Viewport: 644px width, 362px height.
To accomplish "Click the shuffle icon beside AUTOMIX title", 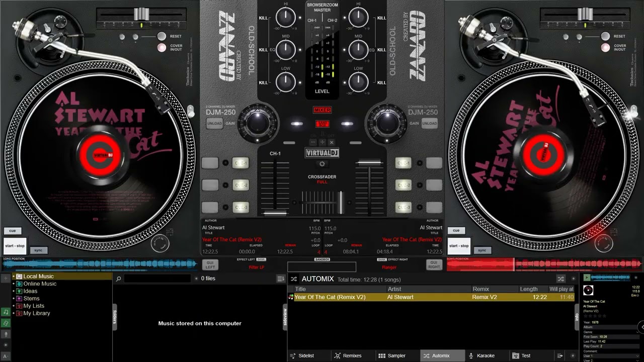I will click(x=294, y=279).
